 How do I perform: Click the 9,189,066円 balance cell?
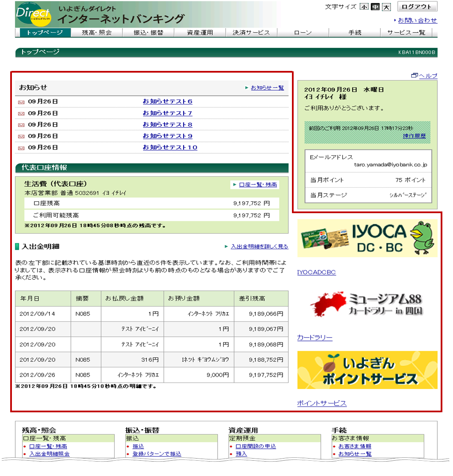(x=261, y=314)
